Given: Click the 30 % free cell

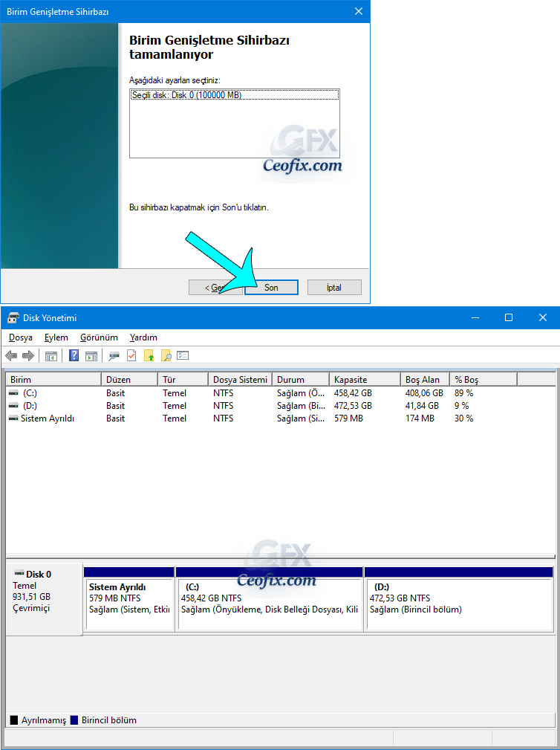Looking at the screenshot, I should (x=464, y=418).
